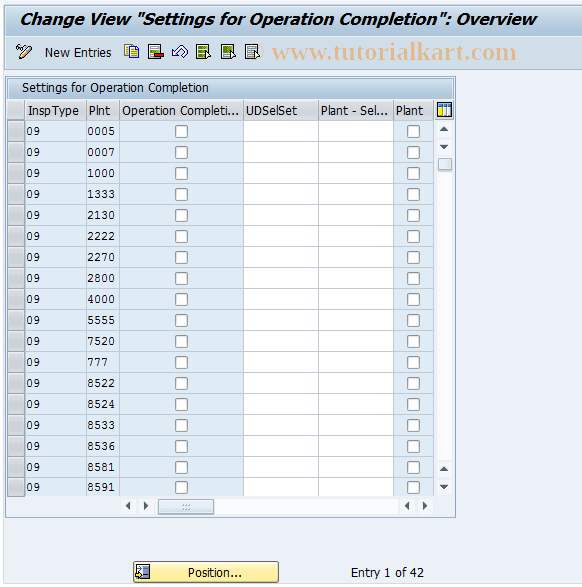Select the rightmost Plant column header
Image resolution: width=582 pixels, height=587 pixels.
[414, 110]
